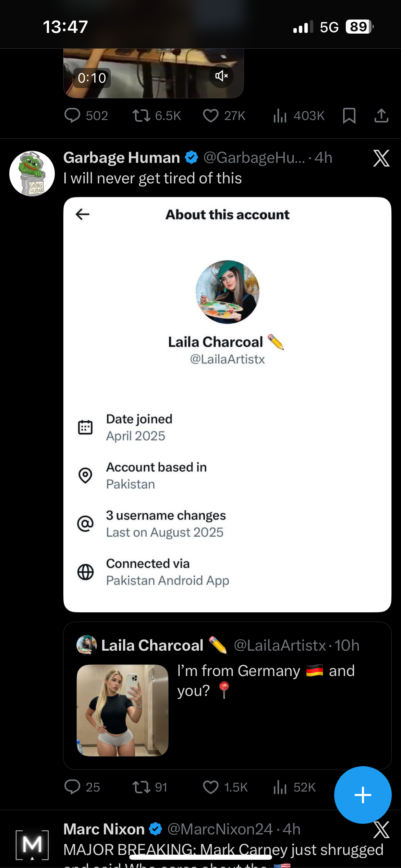Open the About this account screenshot image
The height and width of the screenshot is (868, 401).
pyautogui.click(x=227, y=405)
